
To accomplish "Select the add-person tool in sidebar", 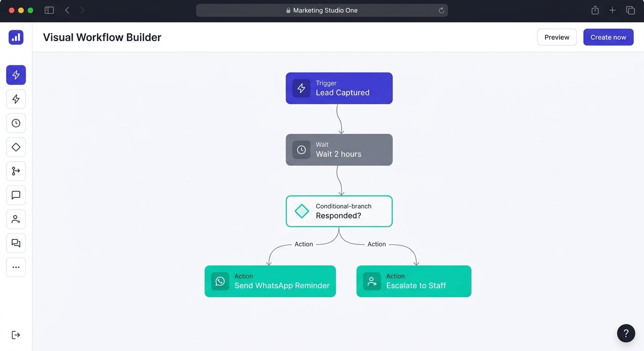I will click(x=16, y=219).
